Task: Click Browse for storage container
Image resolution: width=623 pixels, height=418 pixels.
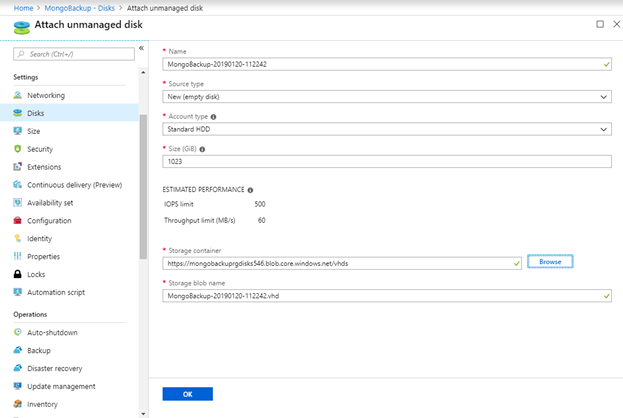Action: [550, 262]
